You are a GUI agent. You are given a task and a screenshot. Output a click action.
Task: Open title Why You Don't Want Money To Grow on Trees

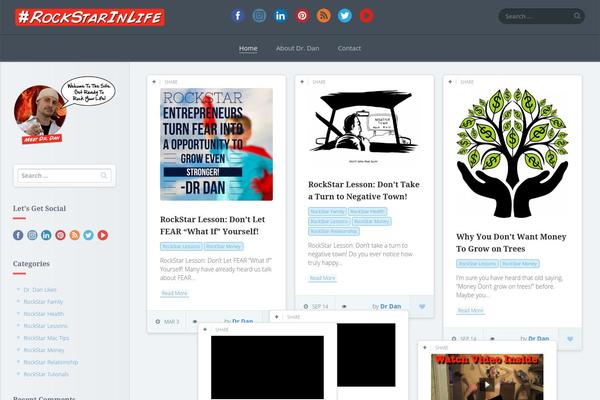click(511, 243)
